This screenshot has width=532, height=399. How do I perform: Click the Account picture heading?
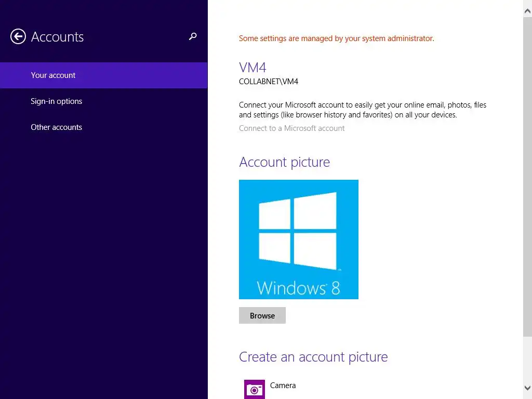tap(284, 162)
